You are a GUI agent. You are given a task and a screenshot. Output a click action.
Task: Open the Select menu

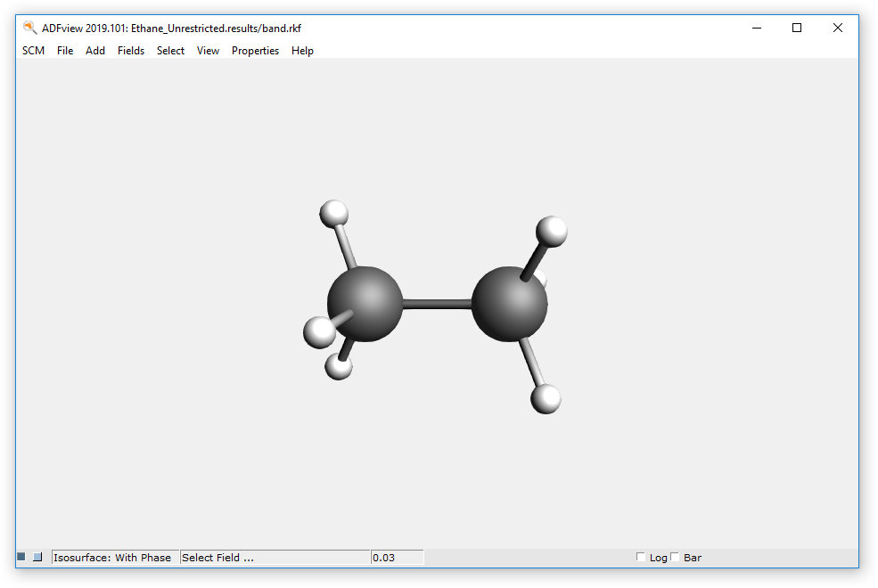click(x=170, y=51)
